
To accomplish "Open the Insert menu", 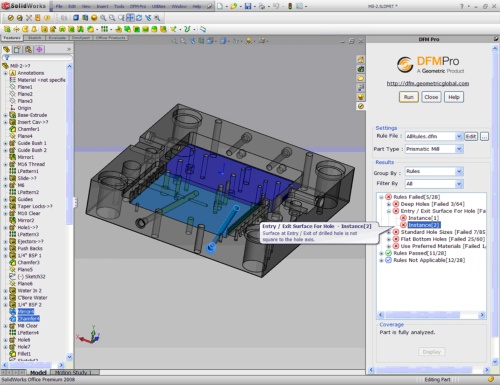I will point(102,6).
